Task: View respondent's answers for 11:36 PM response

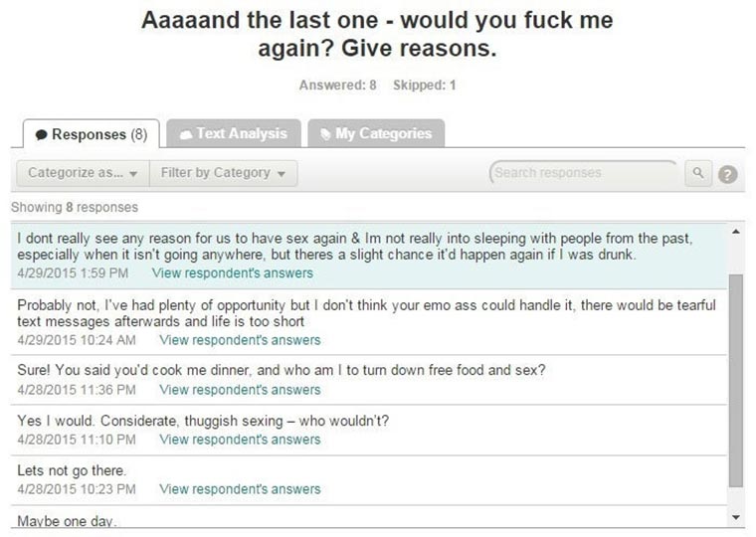Action: (240, 390)
